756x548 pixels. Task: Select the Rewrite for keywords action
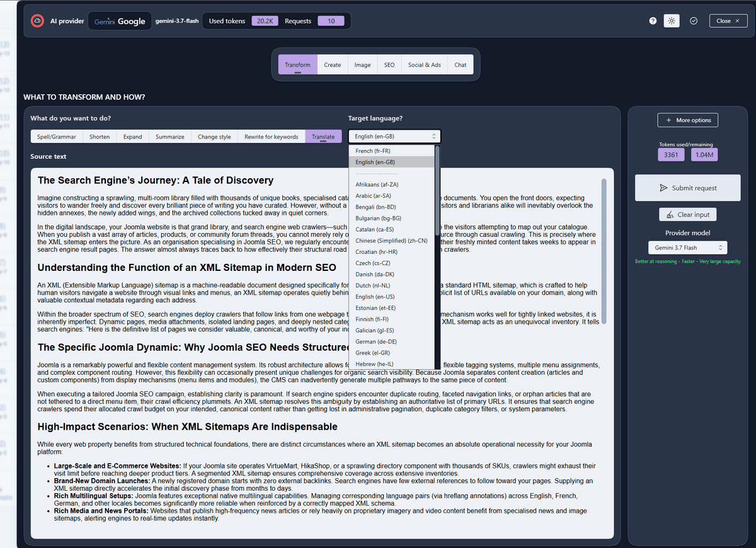click(x=272, y=137)
